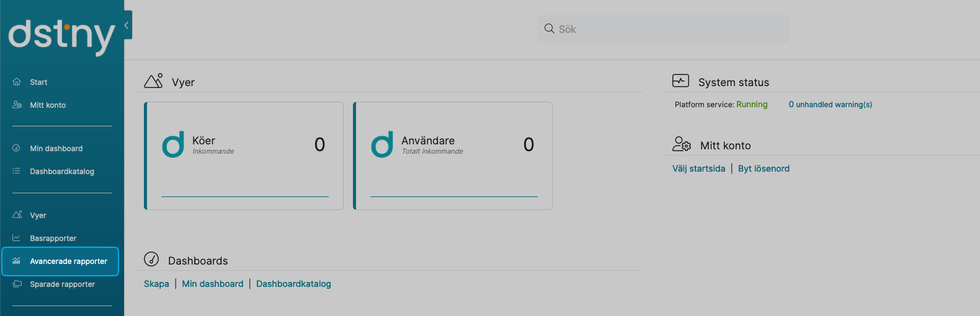Open Dashboardkatalog from the sidebar
The width and height of the screenshot is (980, 316).
[x=62, y=172]
